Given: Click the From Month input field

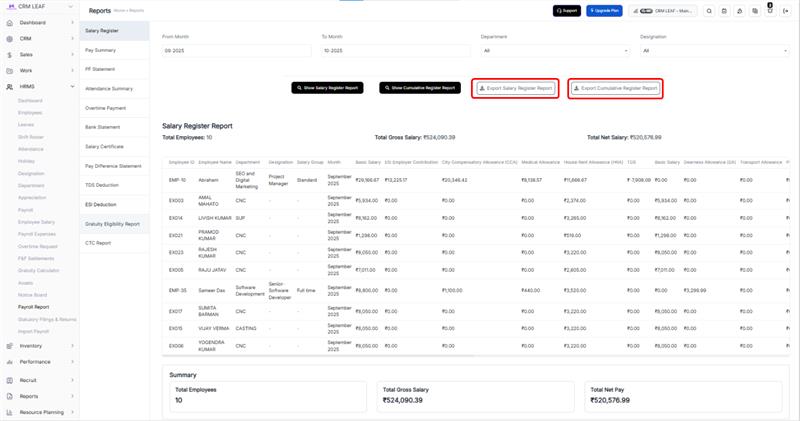Looking at the screenshot, I should (237, 51).
